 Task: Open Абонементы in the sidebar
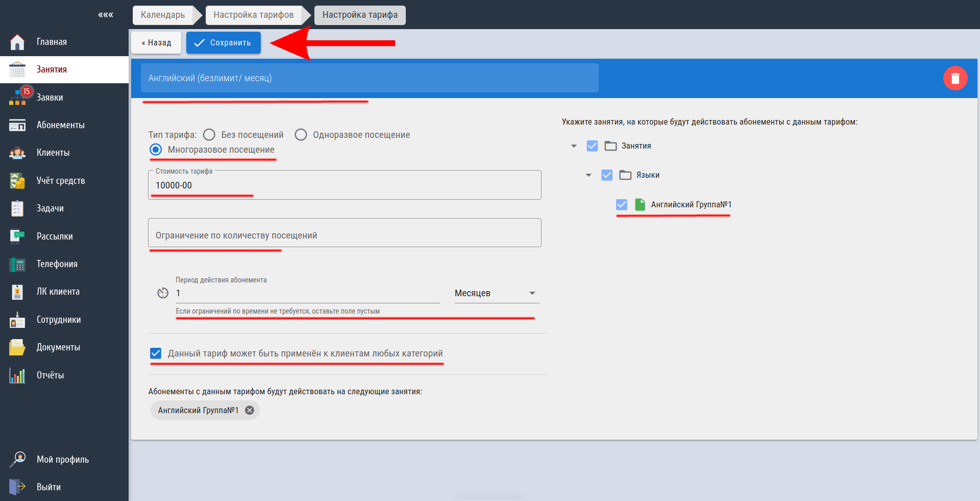64,125
